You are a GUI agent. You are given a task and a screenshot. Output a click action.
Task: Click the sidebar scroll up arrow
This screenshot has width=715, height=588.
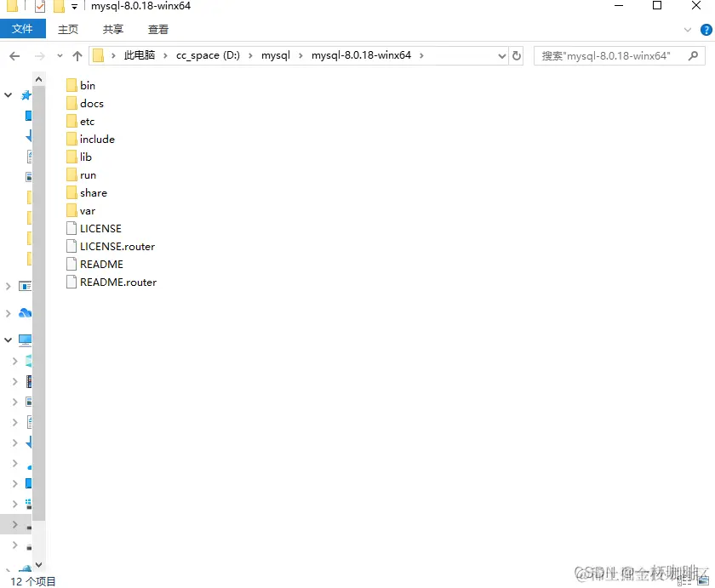coord(39,79)
